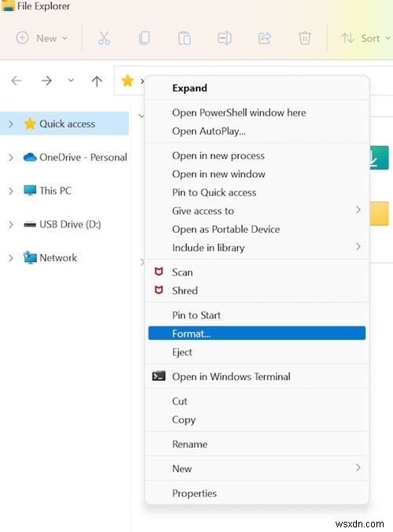Screen dimensions: 393x532
Task: Select Format... from the context menu
Action: click(257, 334)
